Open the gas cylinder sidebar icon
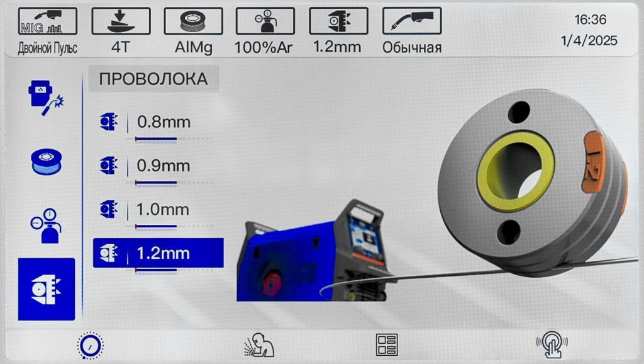This screenshot has height=364, width=644. click(47, 225)
